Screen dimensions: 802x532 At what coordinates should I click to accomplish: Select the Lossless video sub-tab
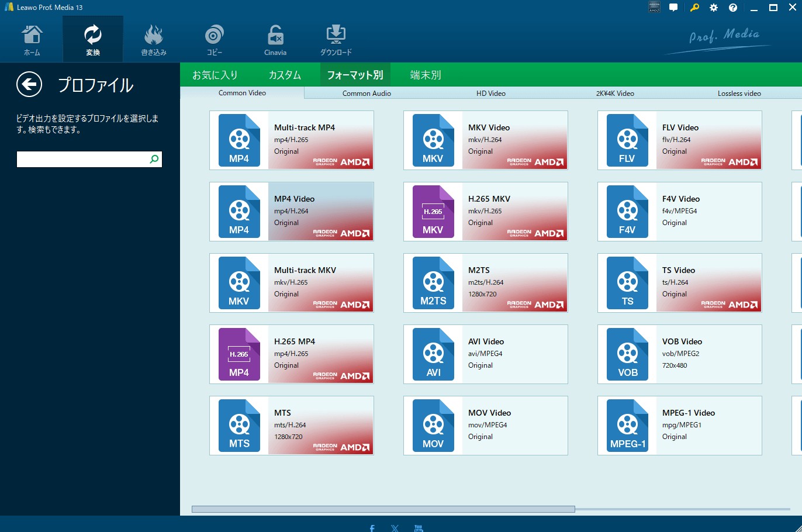click(739, 94)
